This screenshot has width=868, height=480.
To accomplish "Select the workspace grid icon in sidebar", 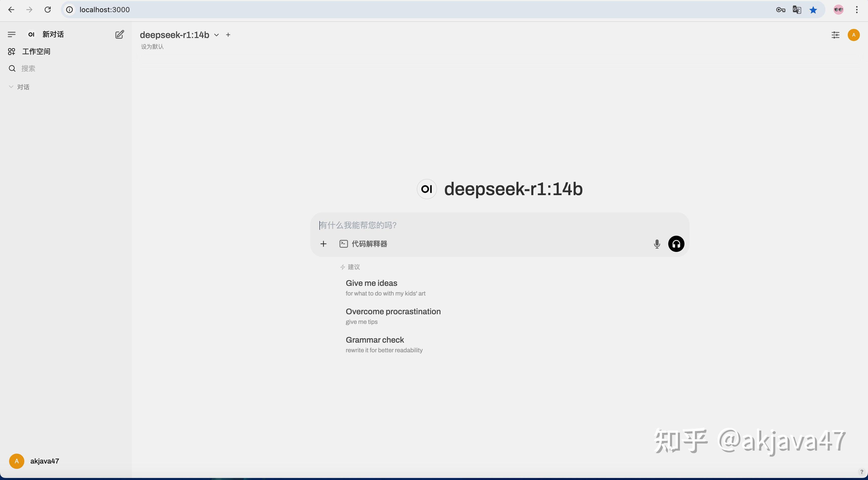I will tap(11, 51).
